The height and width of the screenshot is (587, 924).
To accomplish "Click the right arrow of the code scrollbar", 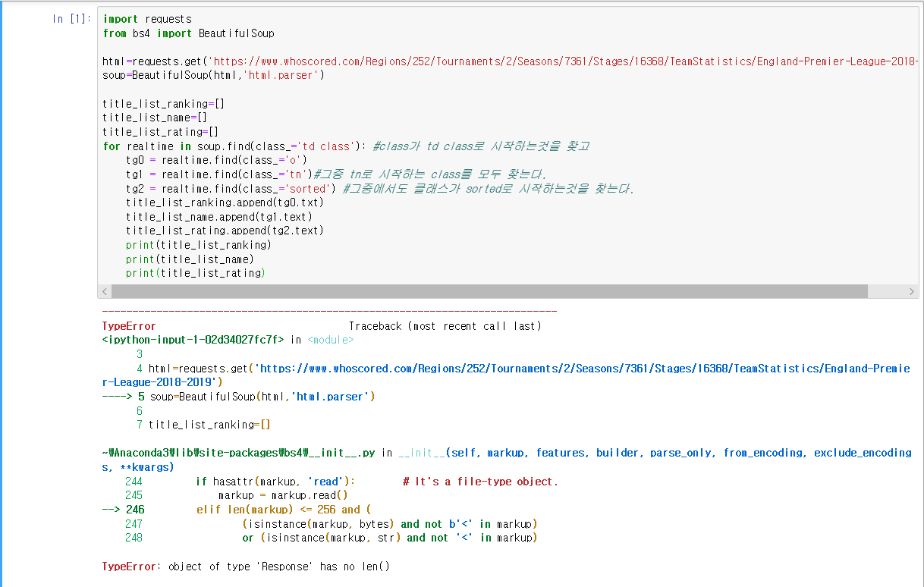I will pyautogui.click(x=912, y=292).
